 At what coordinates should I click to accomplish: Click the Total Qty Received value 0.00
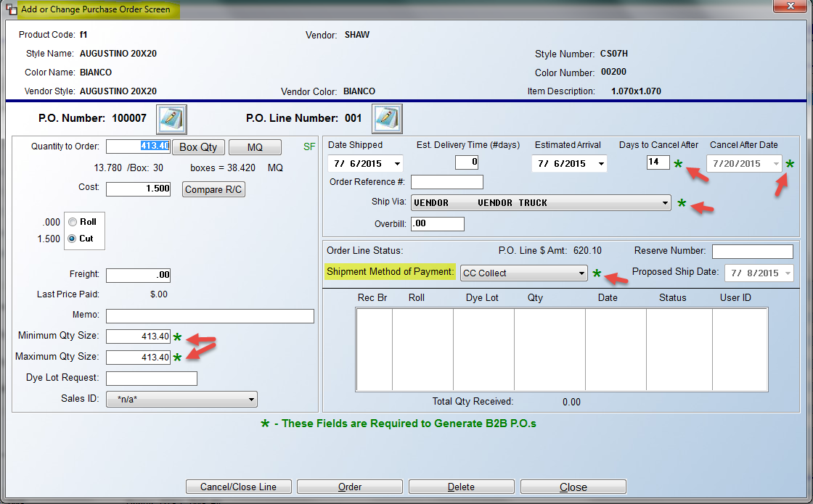point(571,402)
